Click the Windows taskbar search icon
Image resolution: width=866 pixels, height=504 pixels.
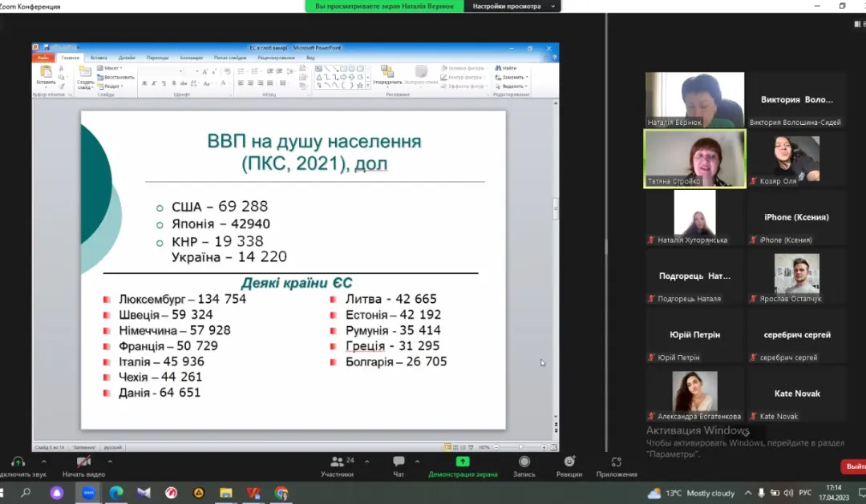(26, 493)
